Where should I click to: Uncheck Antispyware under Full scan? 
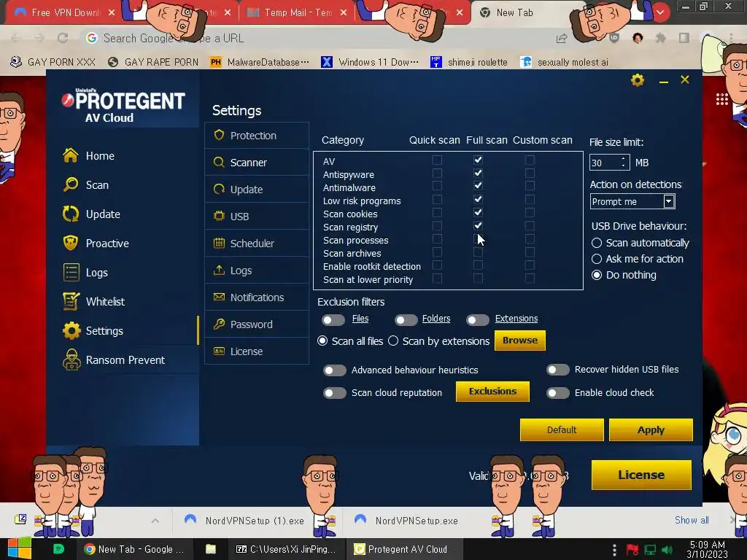[479, 173]
